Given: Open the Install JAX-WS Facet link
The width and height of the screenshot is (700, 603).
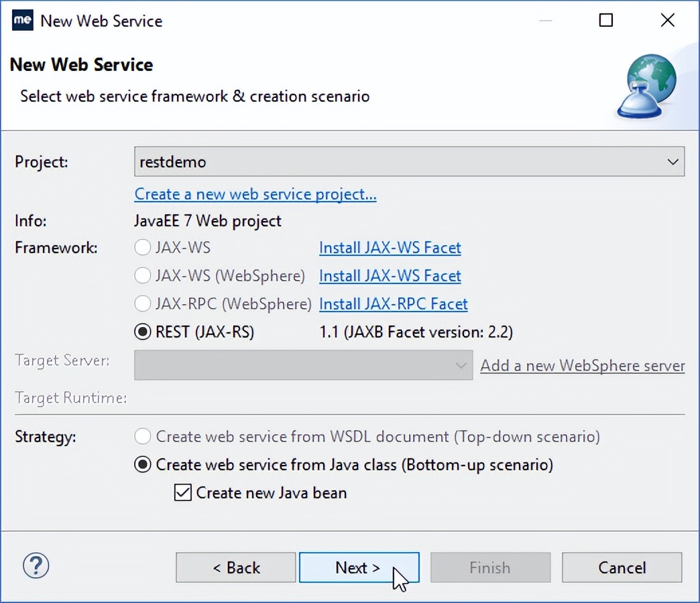Looking at the screenshot, I should (390, 248).
